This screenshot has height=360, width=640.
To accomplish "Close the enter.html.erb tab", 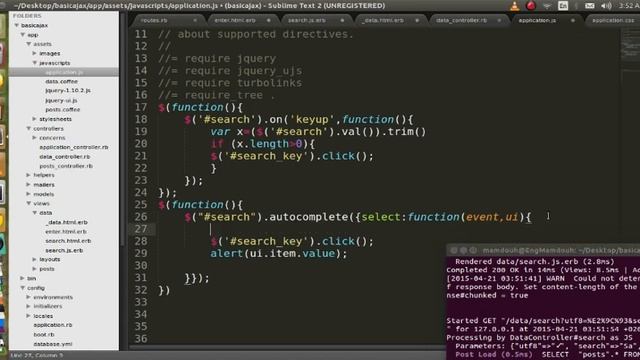I will click(x=269, y=20).
